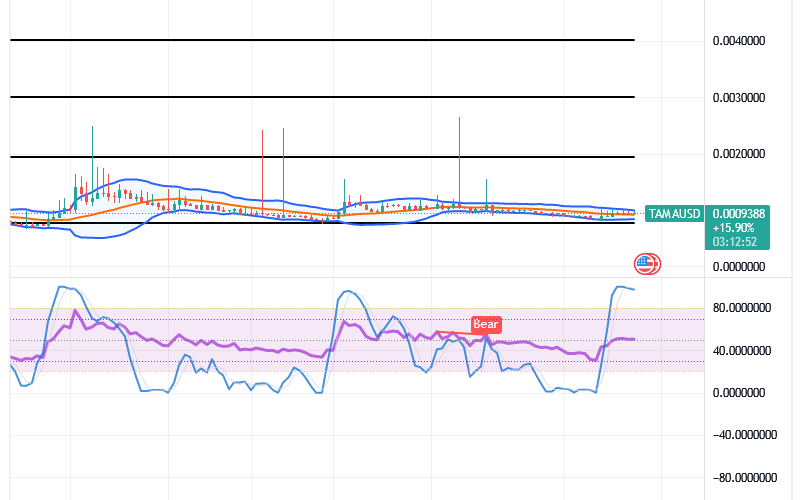The width and height of the screenshot is (802, 500).
Task: Click the 40.0000000 oscillator axis label
Action: (x=742, y=351)
